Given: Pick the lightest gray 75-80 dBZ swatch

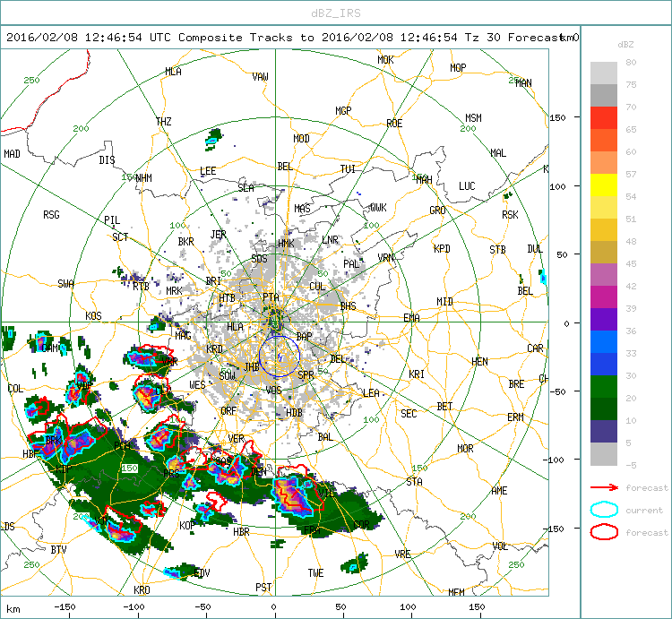Looking at the screenshot, I should [x=603, y=73].
